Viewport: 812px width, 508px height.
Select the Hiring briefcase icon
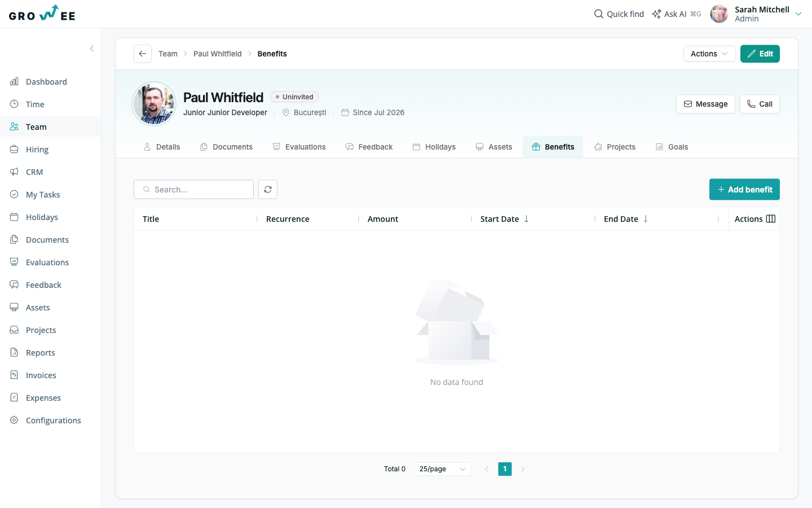click(14, 150)
